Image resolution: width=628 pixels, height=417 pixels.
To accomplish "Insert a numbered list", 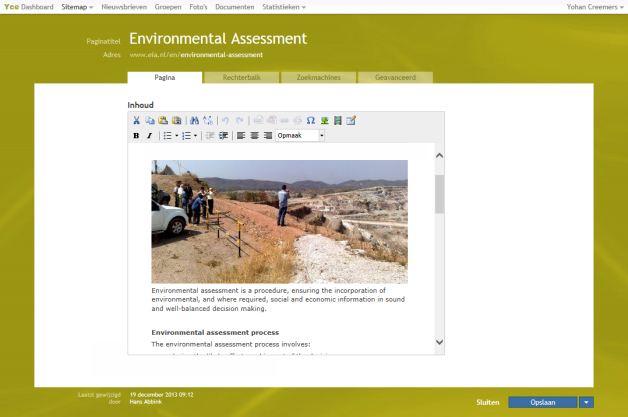I will pyautogui.click(x=186, y=136).
